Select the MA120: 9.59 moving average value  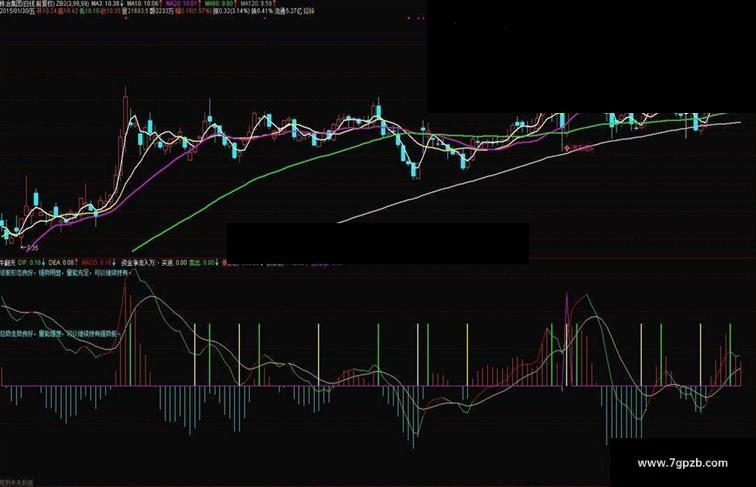point(256,3)
